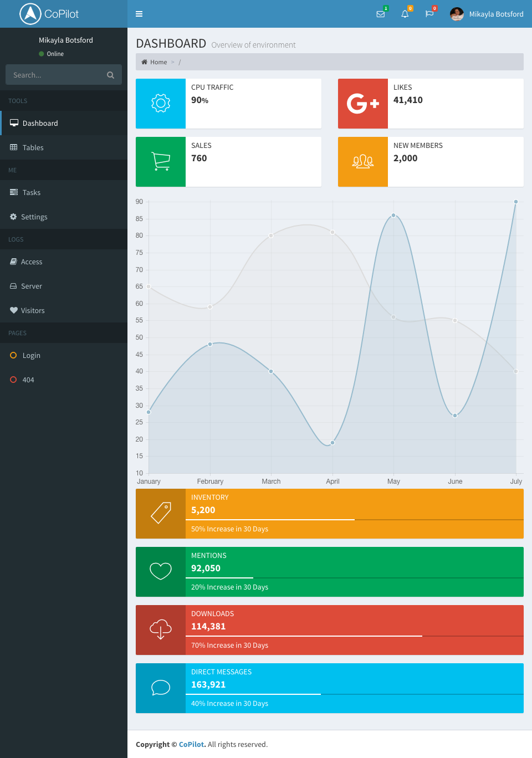This screenshot has height=758, width=532.
Task: Click the New Members group icon
Action: pyautogui.click(x=363, y=162)
